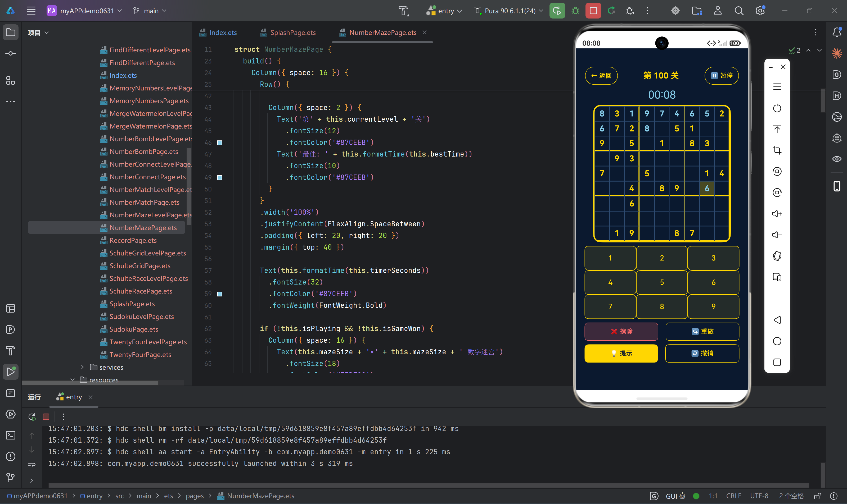Screen dimensions: 847x504
Task: Tap the 擦除 erase button
Action: (621, 332)
